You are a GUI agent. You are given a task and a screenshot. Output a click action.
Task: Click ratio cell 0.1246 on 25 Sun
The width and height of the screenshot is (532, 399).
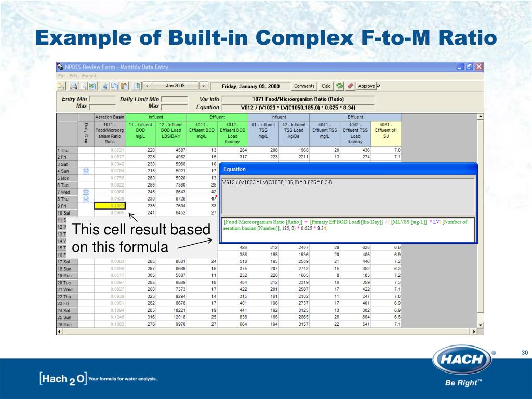point(110,317)
